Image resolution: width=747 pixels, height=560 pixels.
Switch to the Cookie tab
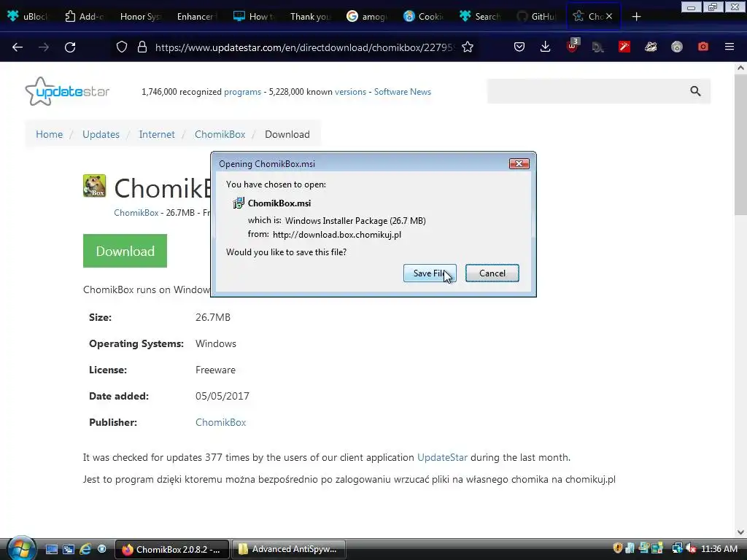coord(422,16)
